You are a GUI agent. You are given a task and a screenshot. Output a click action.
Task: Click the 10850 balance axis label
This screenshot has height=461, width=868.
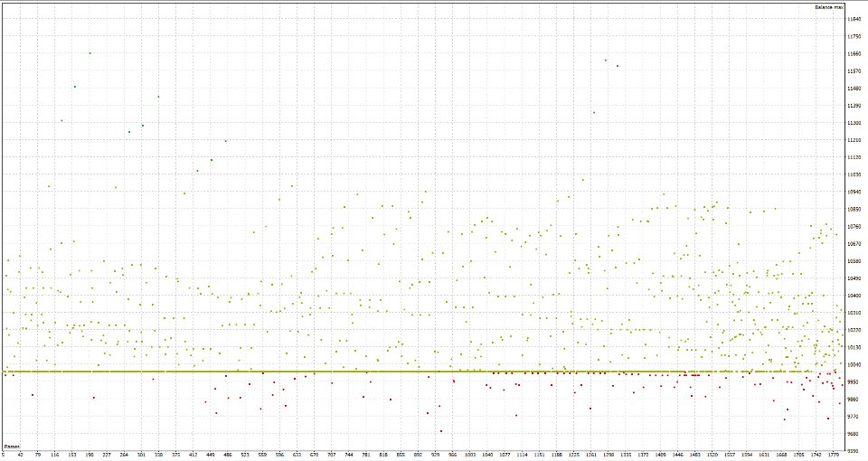pyautogui.click(x=854, y=209)
